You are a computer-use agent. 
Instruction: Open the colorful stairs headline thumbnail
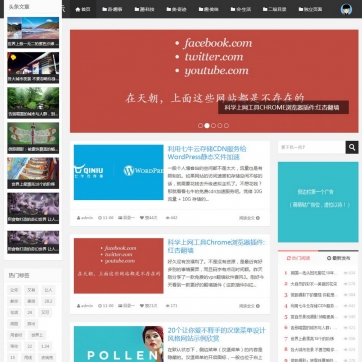click(x=33, y=173)
